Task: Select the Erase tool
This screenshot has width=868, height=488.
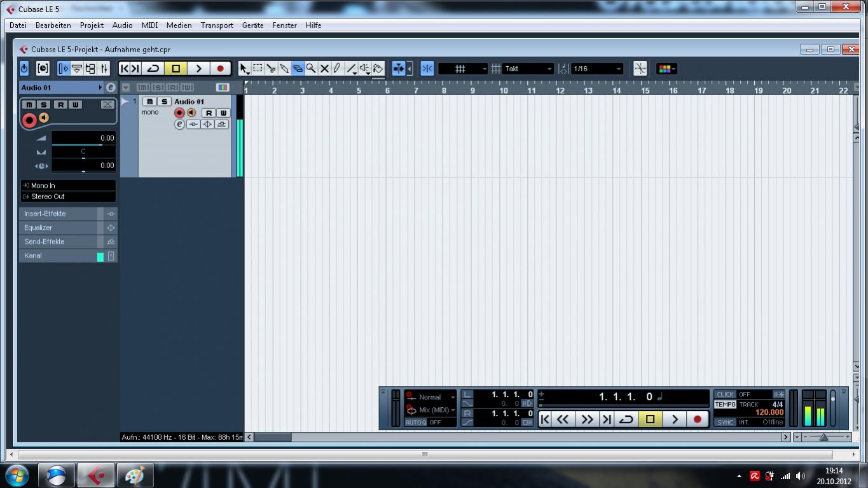Action: [x=298, y=69]
